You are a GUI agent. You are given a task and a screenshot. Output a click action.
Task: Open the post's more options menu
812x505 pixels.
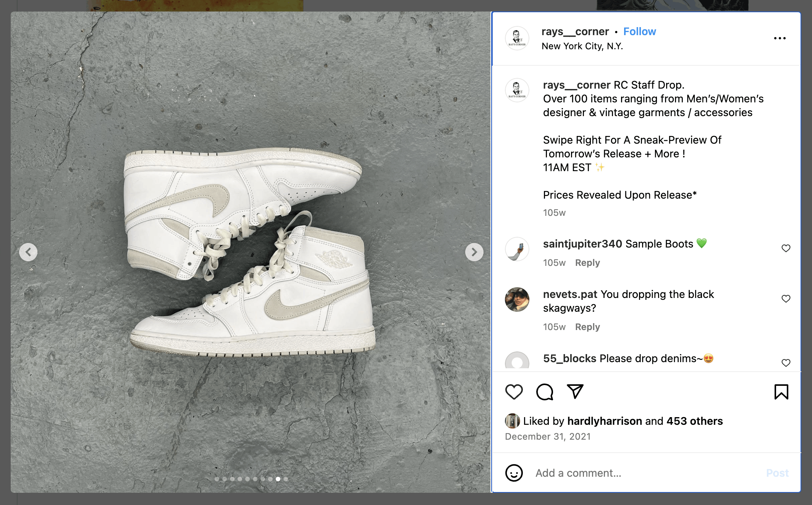click(x=780, y=38)
